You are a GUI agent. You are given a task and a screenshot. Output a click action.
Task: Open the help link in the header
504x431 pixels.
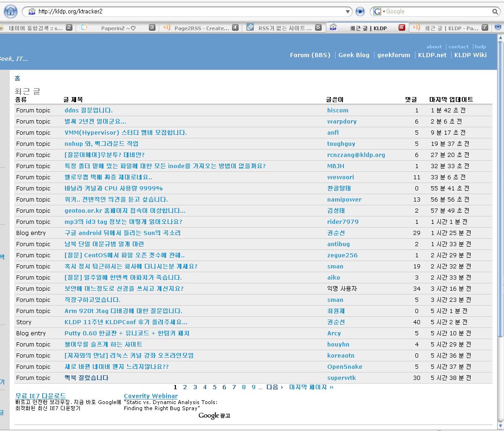coord(480,46)
